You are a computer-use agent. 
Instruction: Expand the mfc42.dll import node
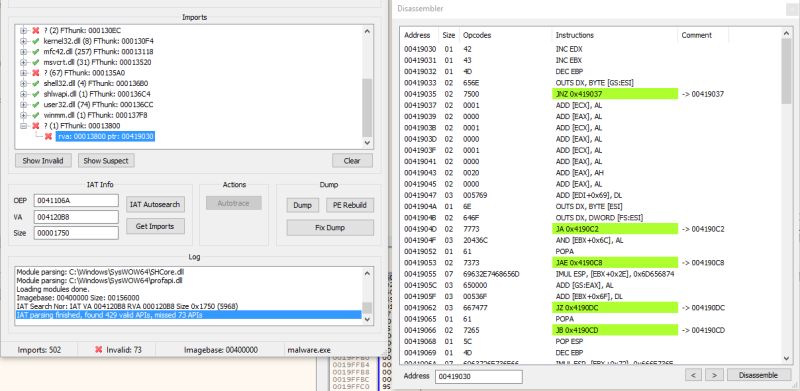(x=23, y=52)
